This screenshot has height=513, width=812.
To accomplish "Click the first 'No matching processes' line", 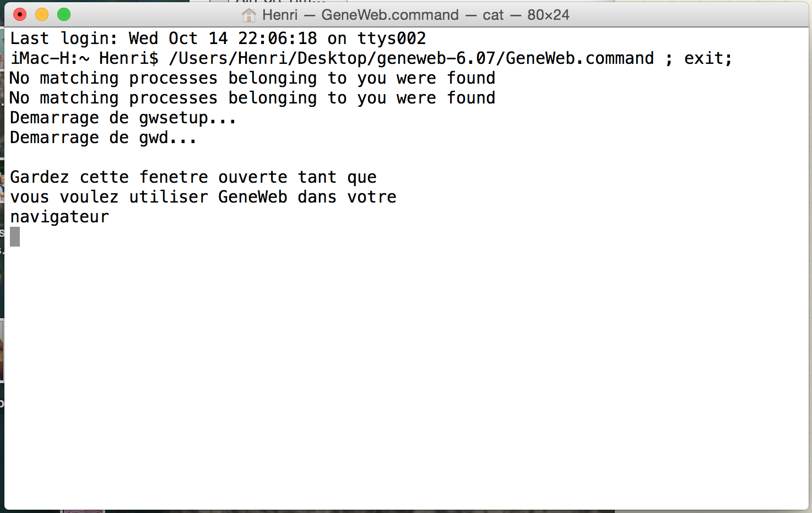I will pos(252,78).
